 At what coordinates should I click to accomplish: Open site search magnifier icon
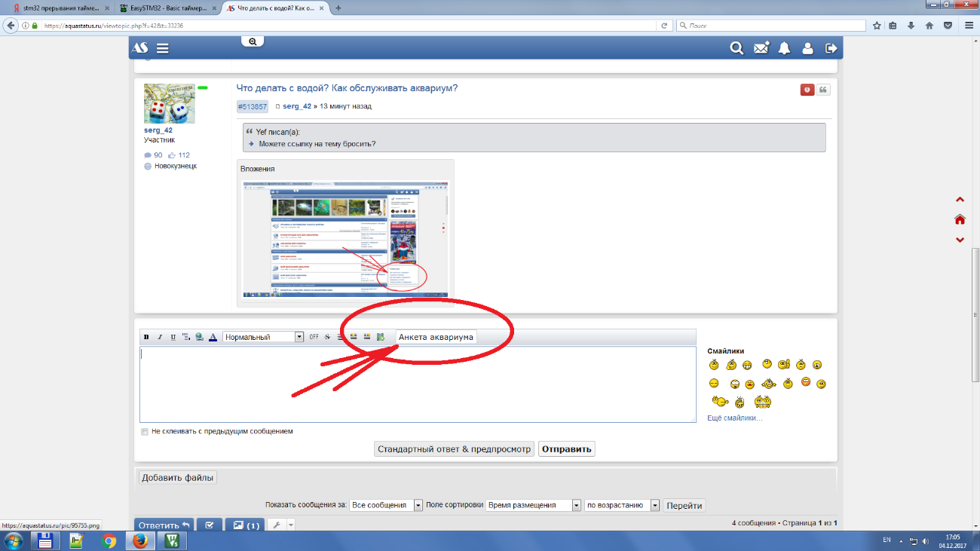click(737, 48)
